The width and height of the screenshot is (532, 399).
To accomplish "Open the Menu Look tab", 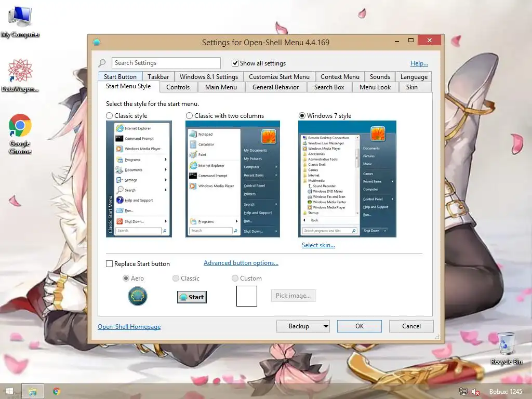I will [375, 87].
